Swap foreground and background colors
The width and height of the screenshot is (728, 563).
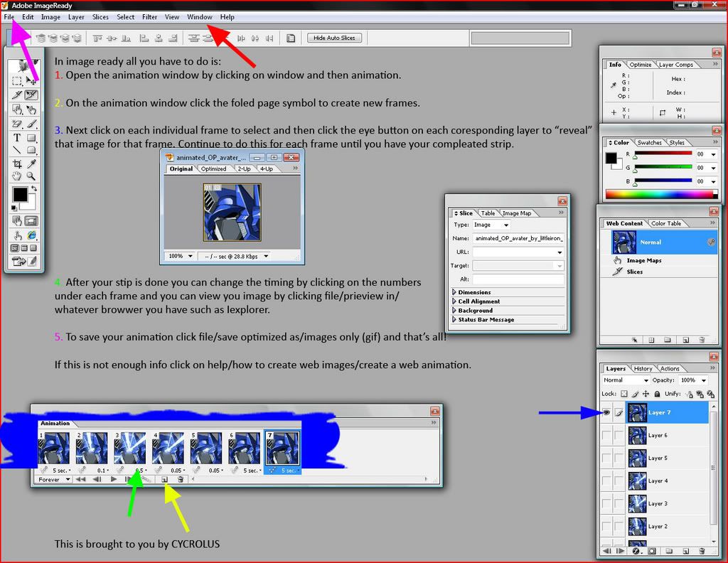[33, 188]
